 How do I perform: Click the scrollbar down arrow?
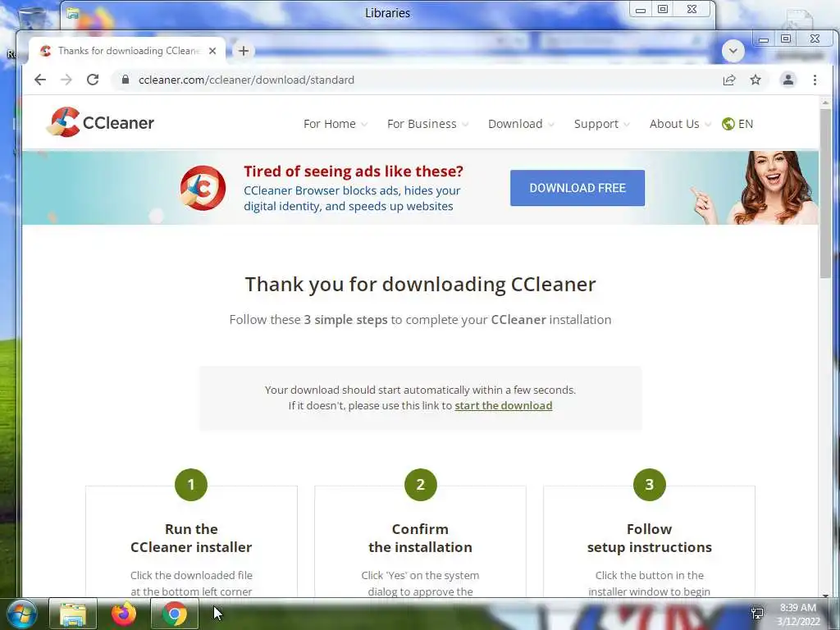click(825, 596)
